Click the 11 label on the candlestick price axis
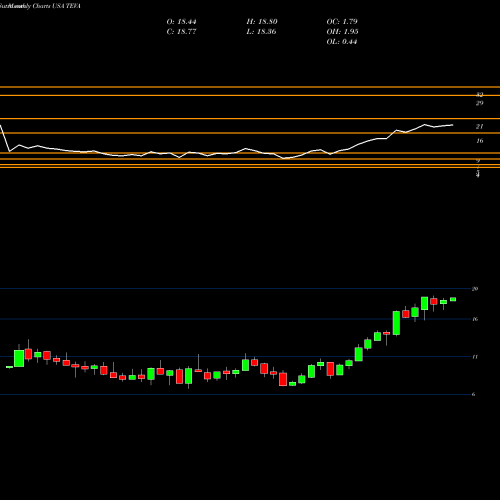500x500 pixels. click(x=475, y=357)
